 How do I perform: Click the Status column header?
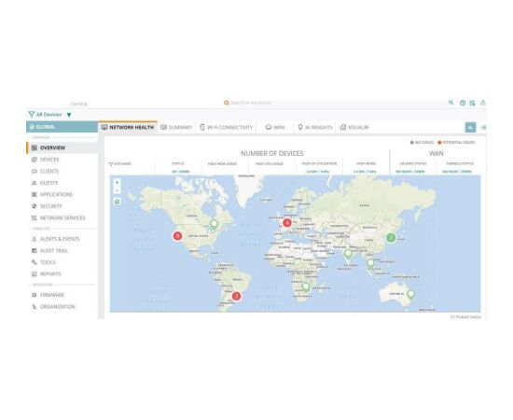[178, 163]
